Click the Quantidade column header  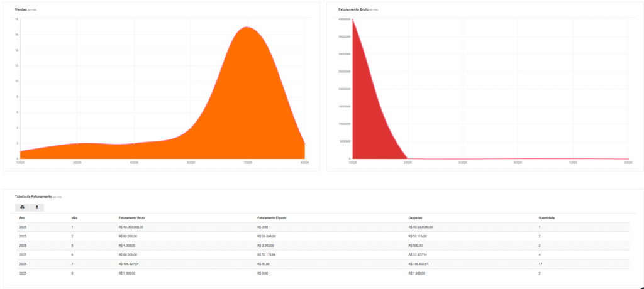point(547,218)
